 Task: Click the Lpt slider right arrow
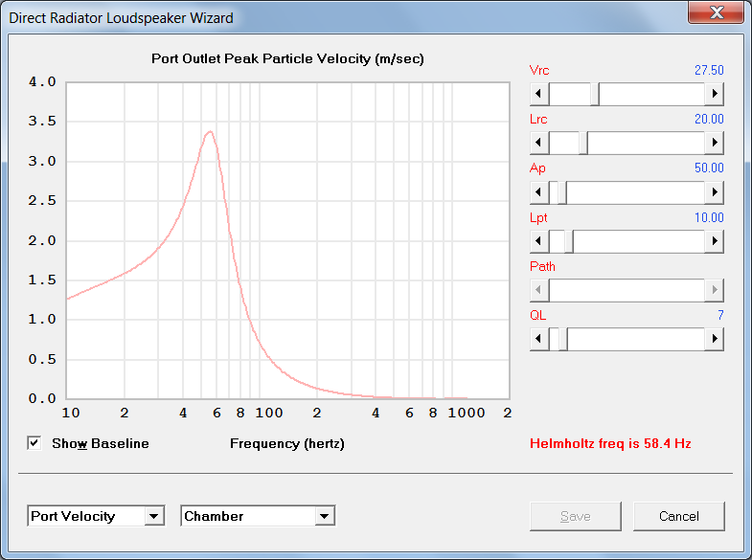(714, 241)
